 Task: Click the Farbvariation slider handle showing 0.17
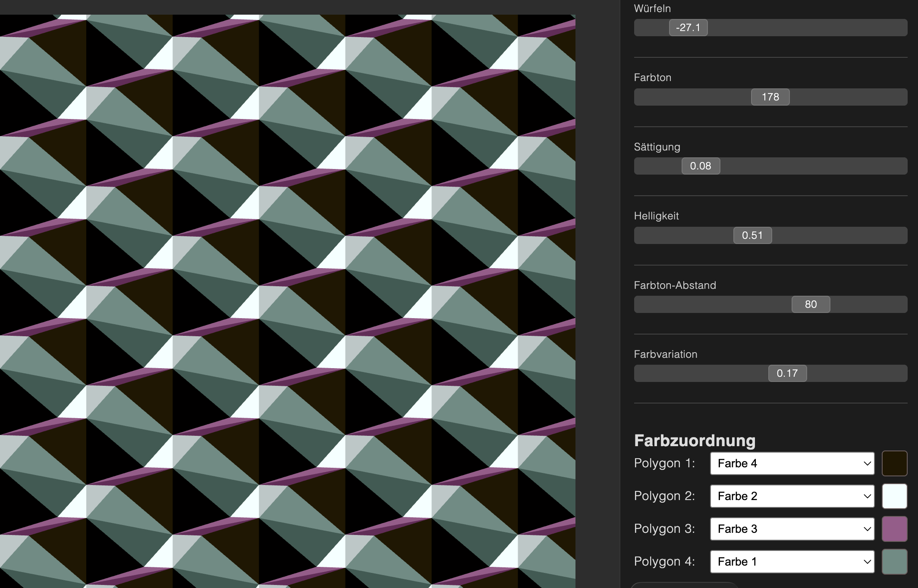pyautogui.click(x=787, y=373)
